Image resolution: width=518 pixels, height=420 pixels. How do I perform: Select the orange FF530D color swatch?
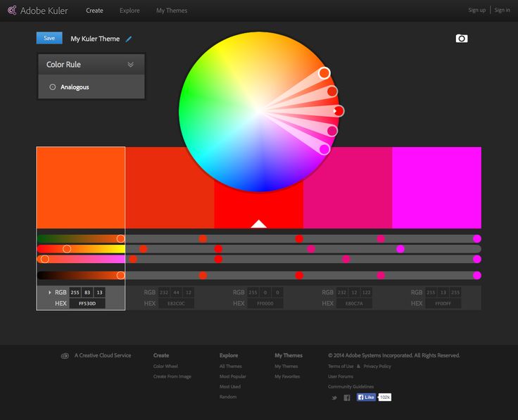click(81, 188)
